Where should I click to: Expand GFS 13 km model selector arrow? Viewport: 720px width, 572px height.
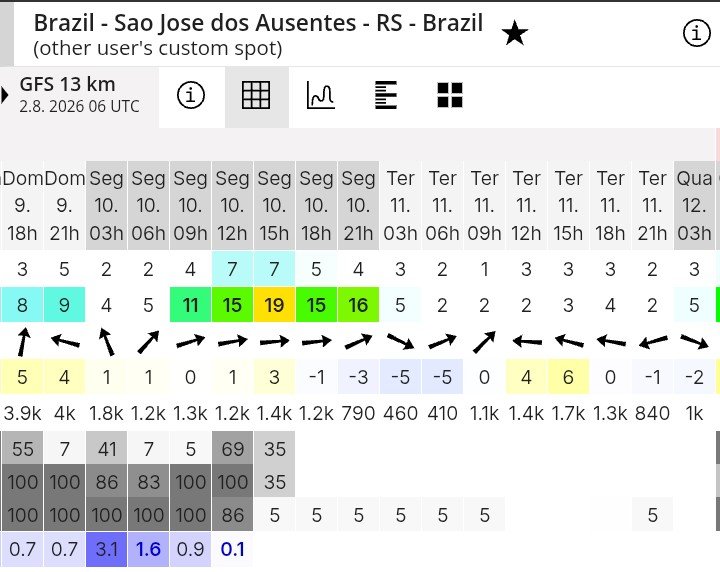pyautogui.click(x=5, y=95)
